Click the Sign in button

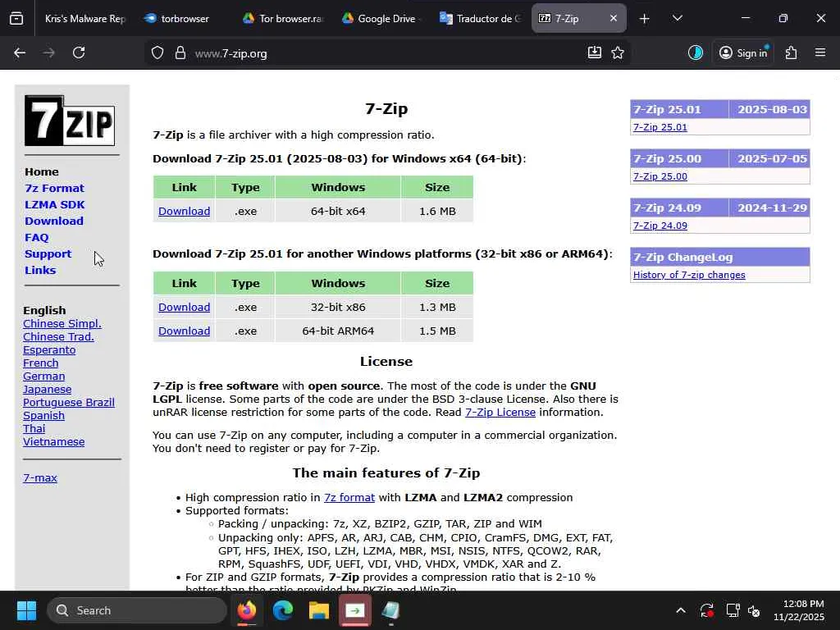tap(743, 52)
